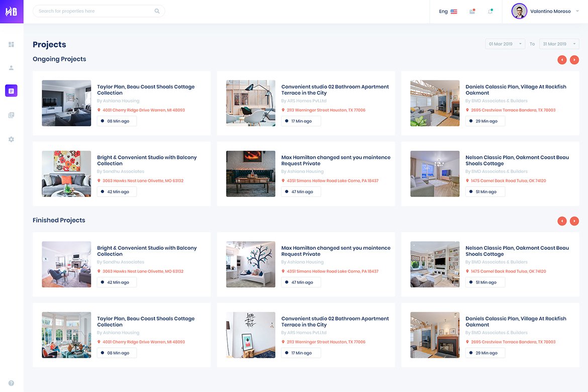Image resolution: width=588 pixels, height=392 pixels.
Task: Open the messages envelope icon
Action: 472,12
